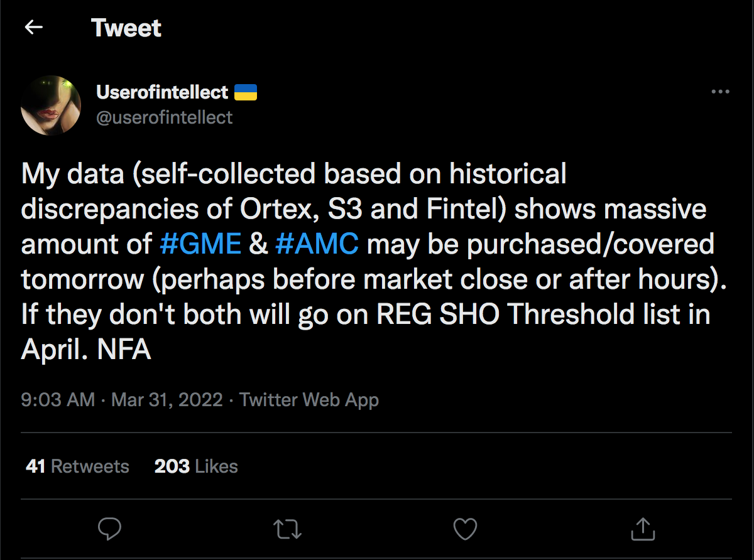
Task: Click the Tweet page heading
Action: (126, 28)
